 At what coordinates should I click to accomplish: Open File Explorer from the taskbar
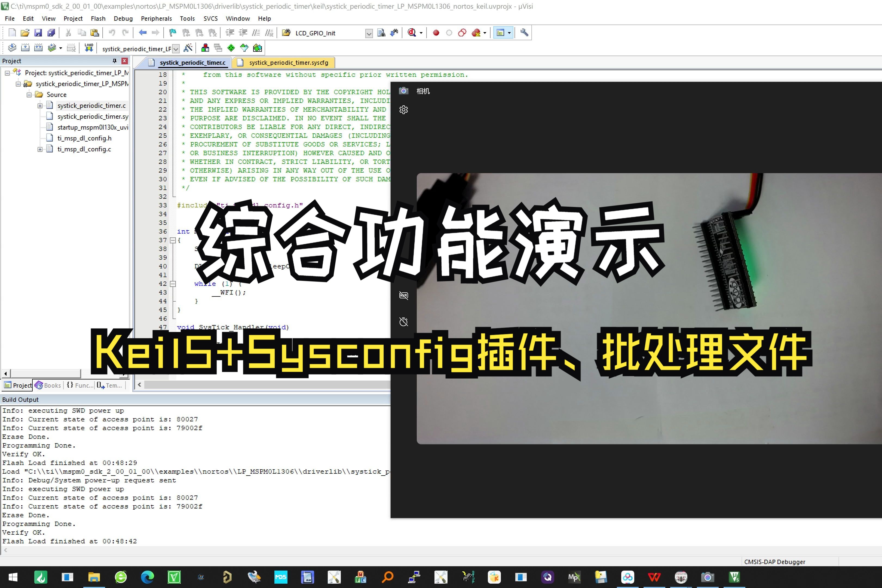point(94,577)
